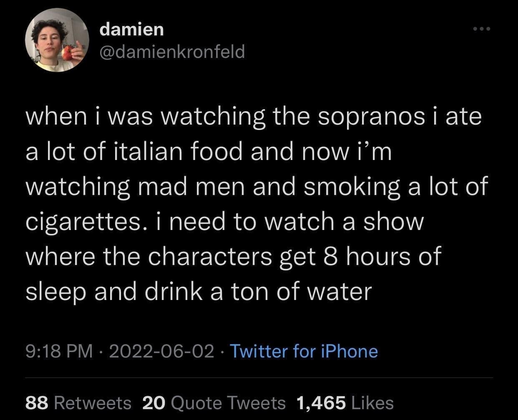This screenshot has height=420, width=518.
Task: Click the phrase "italian food" in the tweet
Action: click(178, 152)
